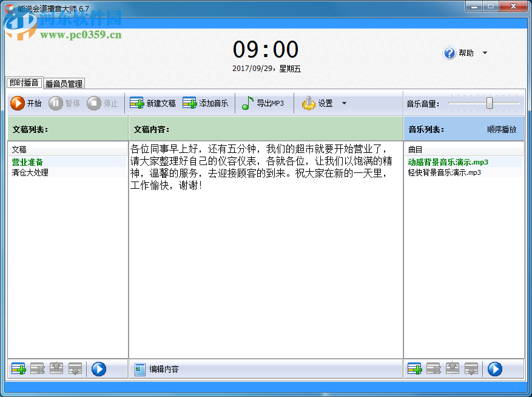Viewport: 532px width, 397px height.
Task: Switch to the 播音员管理 tab
Action: (64, 83)
